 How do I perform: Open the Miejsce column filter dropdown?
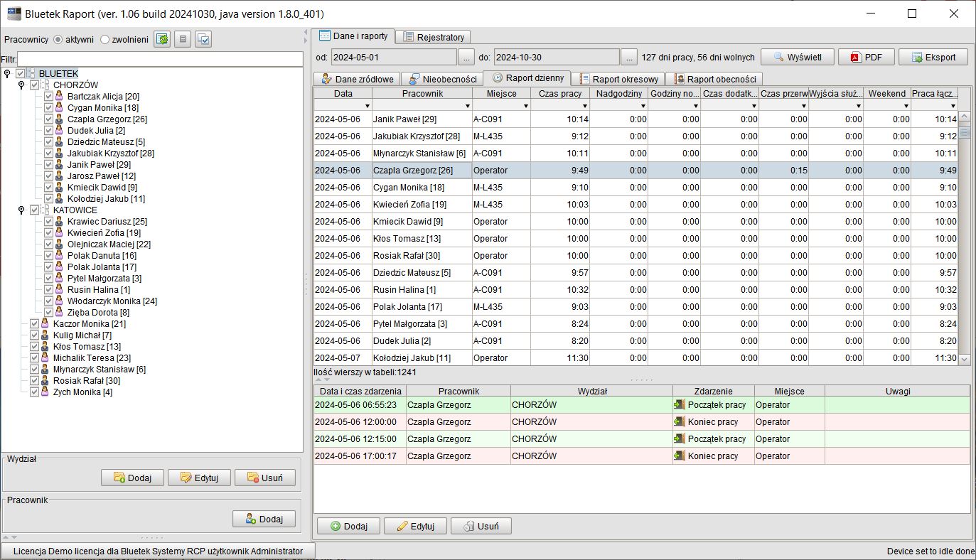pyautogui.click(x=525, y=106)
